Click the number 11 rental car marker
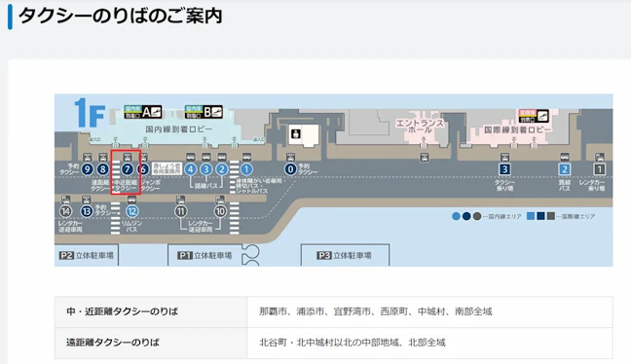 (x=181, y=211)
